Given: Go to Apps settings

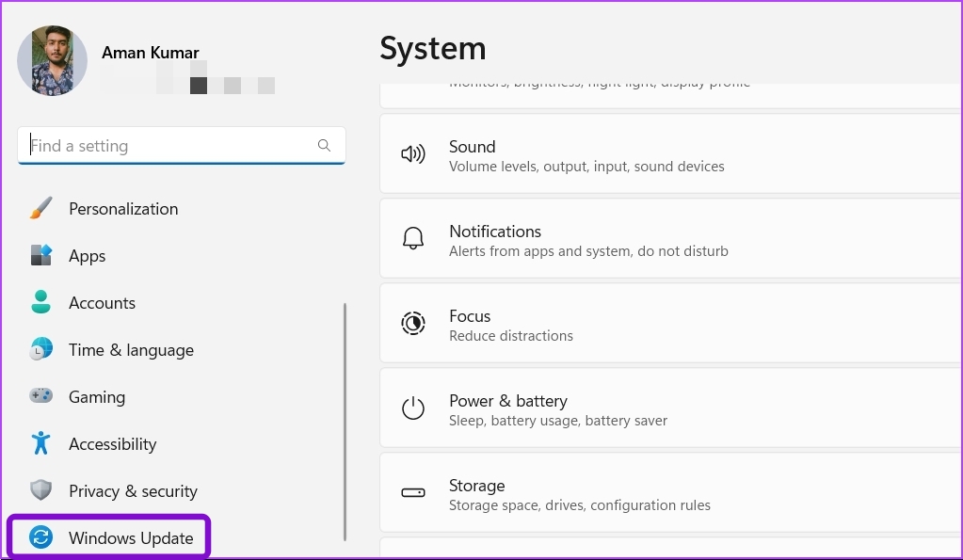Looking at the screenshot, I should coord(88,256).
